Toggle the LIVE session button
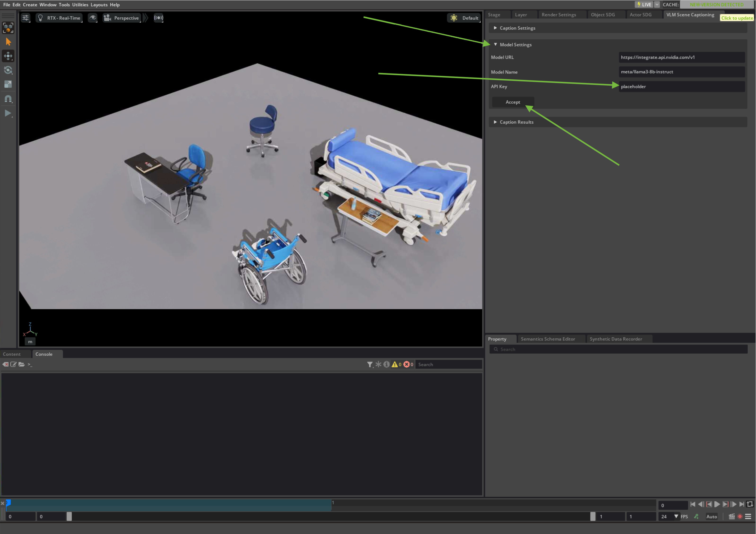 pyautogui.click(x=644, y=4)
